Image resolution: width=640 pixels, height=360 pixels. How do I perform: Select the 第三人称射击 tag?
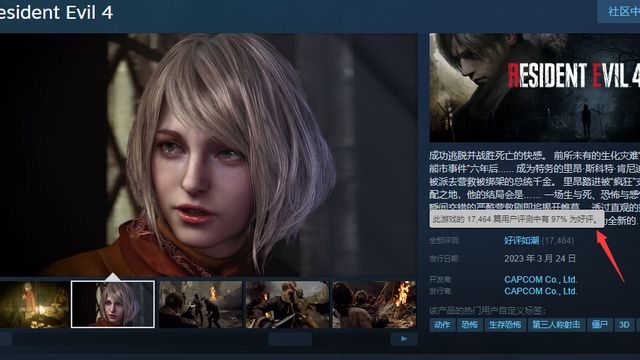click(556, 325)
